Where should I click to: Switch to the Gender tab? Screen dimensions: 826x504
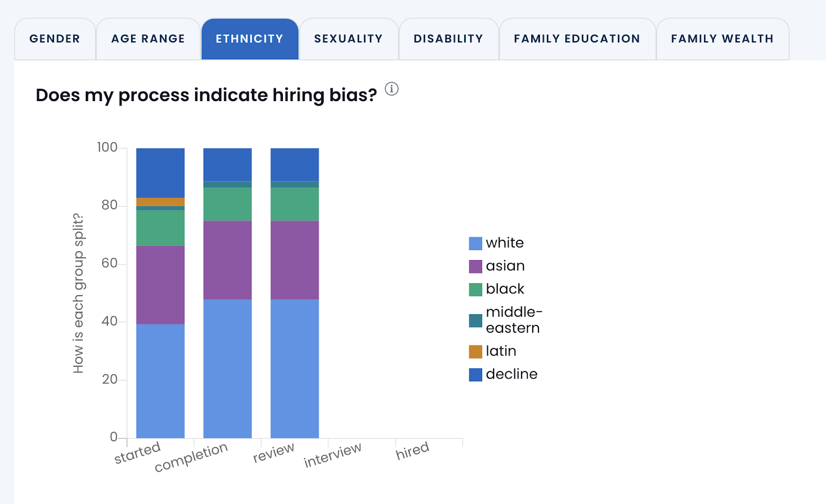click(55, 39)
